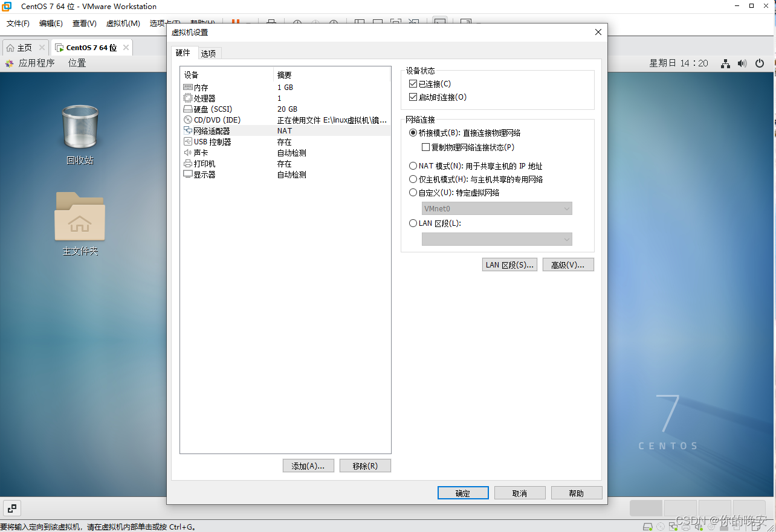Click the network adapter icon beside 网络适配器

187,131
